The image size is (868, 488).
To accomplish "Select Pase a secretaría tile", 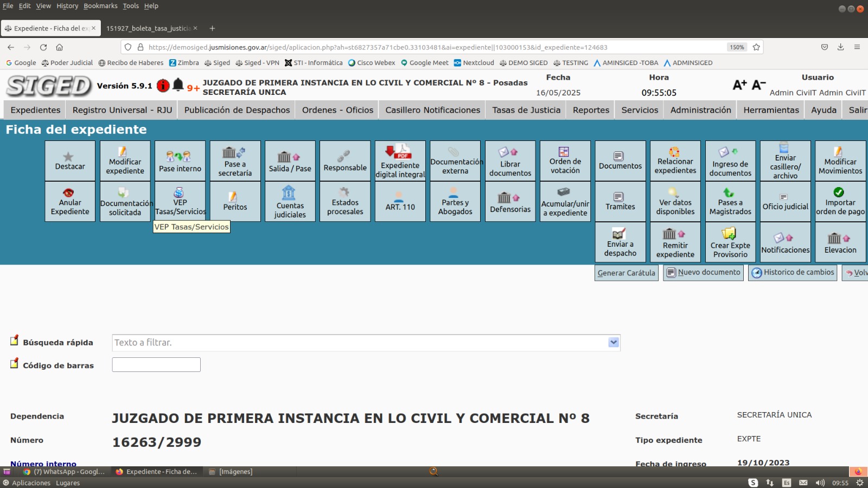I will pos(235,161).
